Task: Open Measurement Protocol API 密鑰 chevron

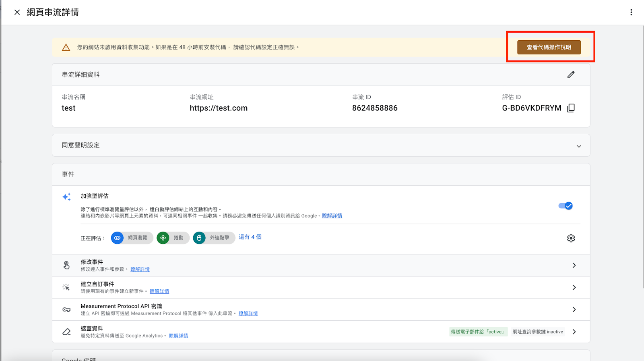Action: (x=574, y=309)
